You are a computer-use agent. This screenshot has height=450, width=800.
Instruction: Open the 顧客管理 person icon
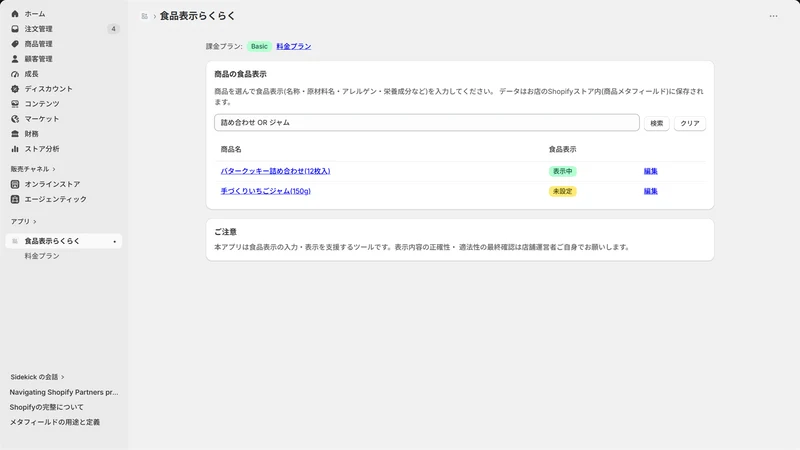[x=15, y=59]
